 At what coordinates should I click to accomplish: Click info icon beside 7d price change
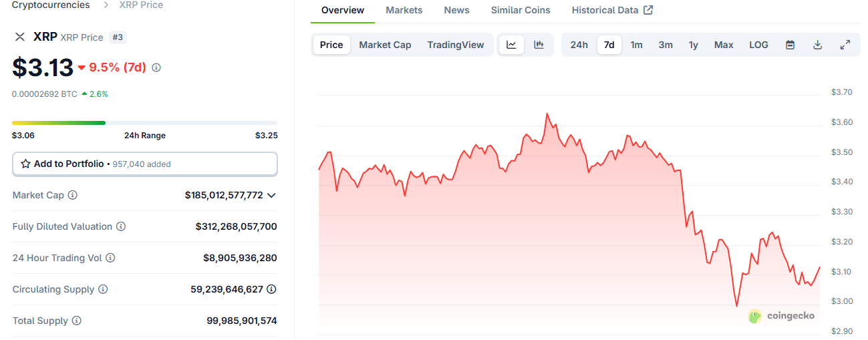156,67
